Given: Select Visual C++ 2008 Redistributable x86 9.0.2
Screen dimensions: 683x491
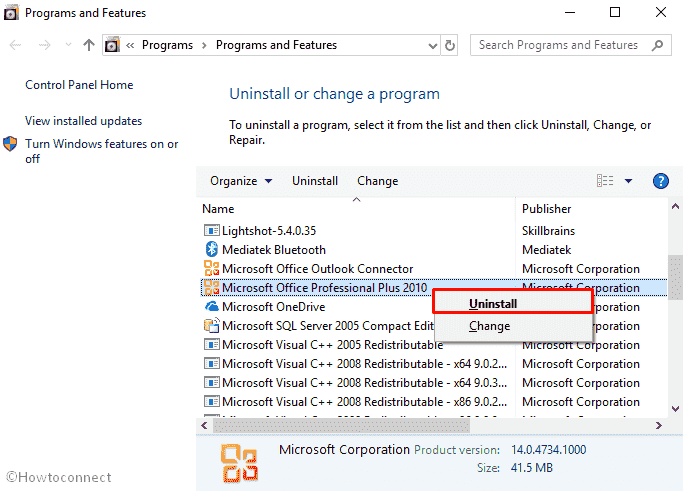Looking at the screenshot, I should (364, 402).
